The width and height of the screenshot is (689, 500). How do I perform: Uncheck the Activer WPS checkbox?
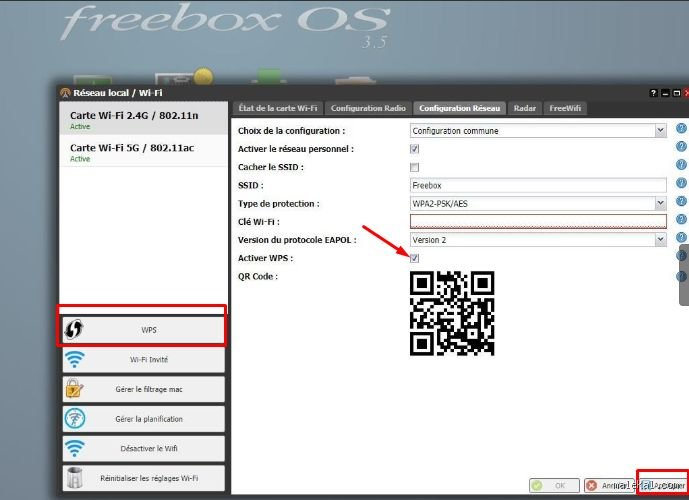pyautogui.click(x=414, y=258)
